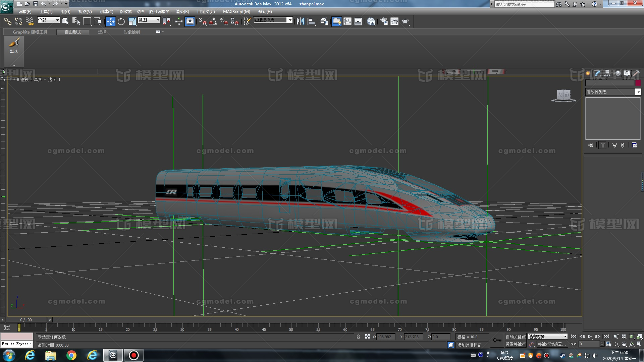Activate Select and Scale tool
Screen dimensions: 644x362
tap(132, 21)
